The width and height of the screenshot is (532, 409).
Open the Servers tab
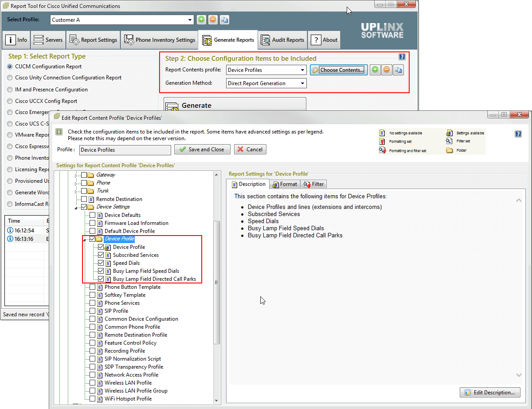[x=48, y=39]
